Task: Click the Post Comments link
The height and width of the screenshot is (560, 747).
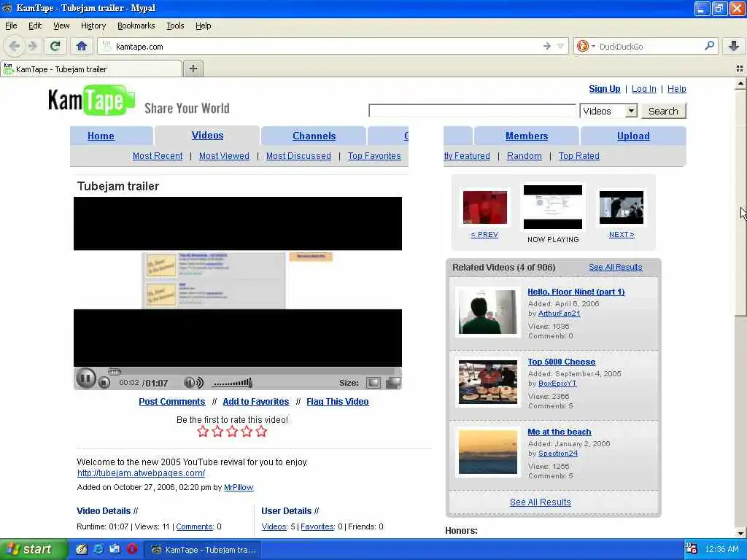Action: (x=172, y=402)
